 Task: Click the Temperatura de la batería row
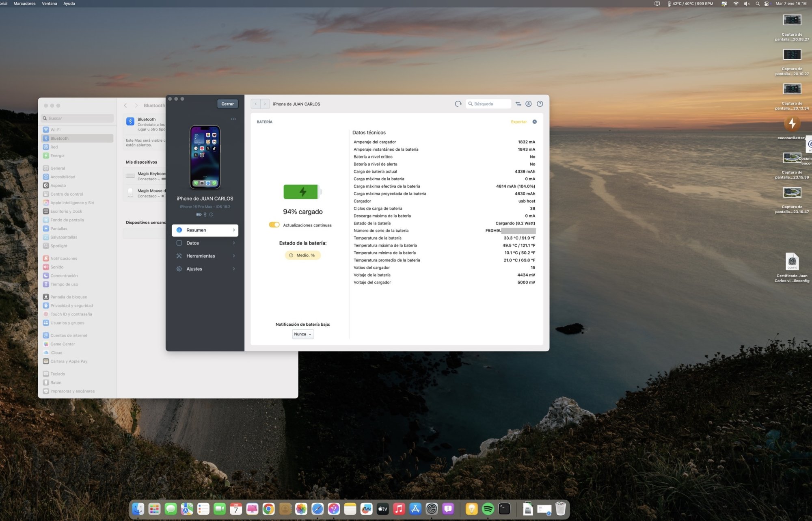click(x=444, y=238)
